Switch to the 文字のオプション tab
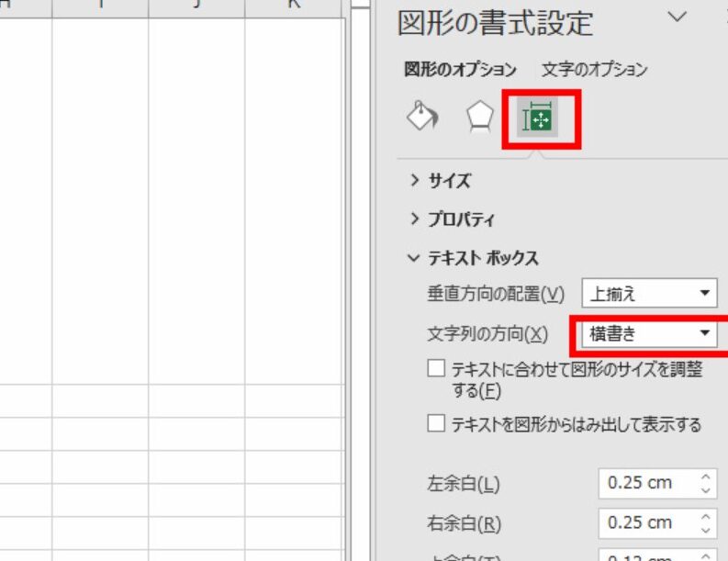The image size is (728, 561). [x=594, y=70]
